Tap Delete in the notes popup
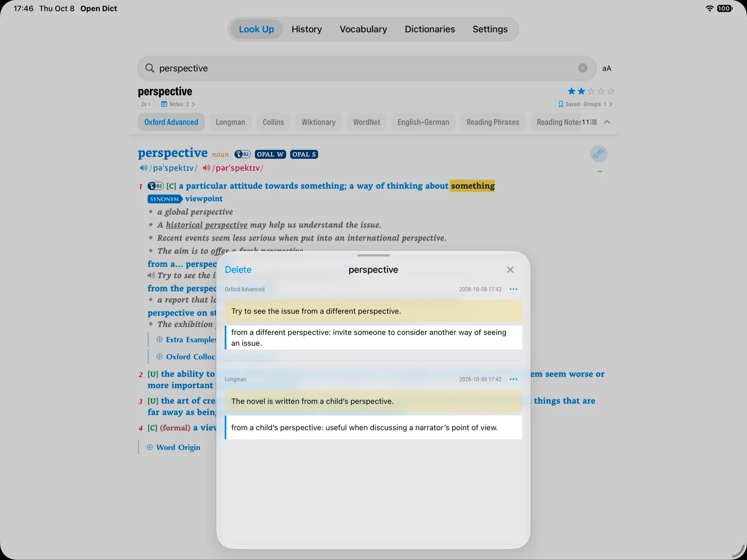Image resolution: width=747 pixels, height=560 pixels. 238,270
